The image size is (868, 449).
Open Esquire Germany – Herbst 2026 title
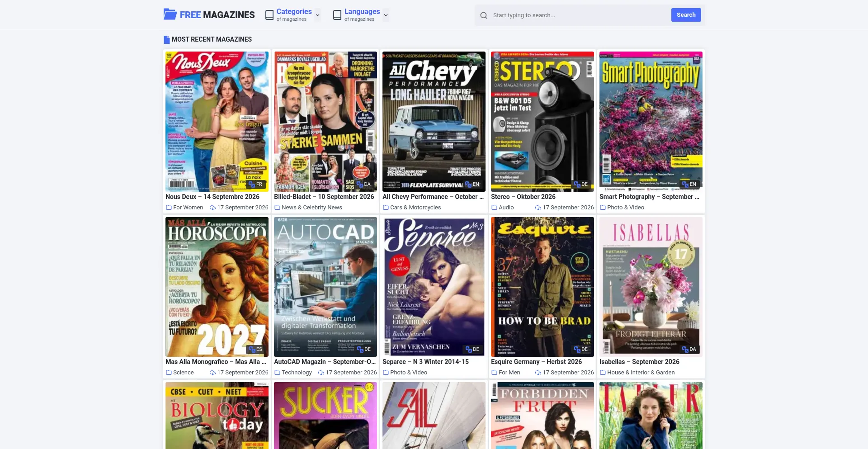536,362
